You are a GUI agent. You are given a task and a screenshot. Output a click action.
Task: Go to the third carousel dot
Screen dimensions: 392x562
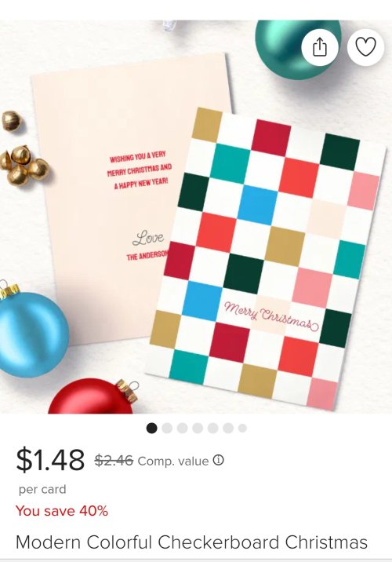coord(182,428)
